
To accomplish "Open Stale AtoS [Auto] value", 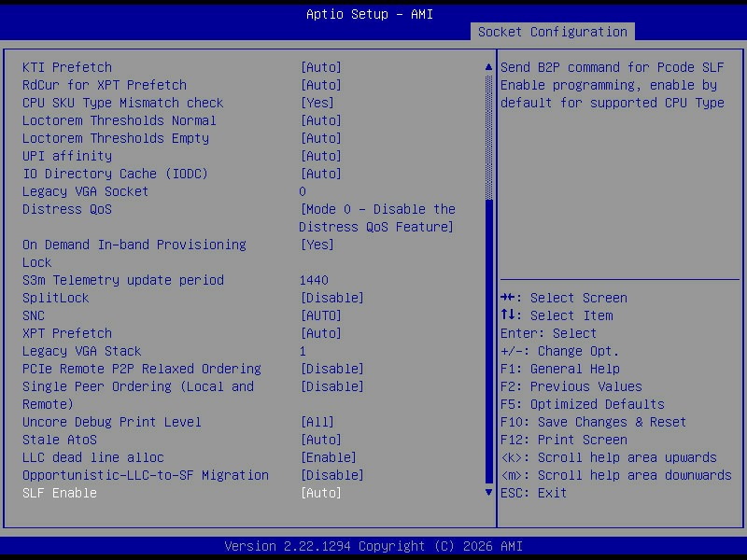I will (320, 440).
